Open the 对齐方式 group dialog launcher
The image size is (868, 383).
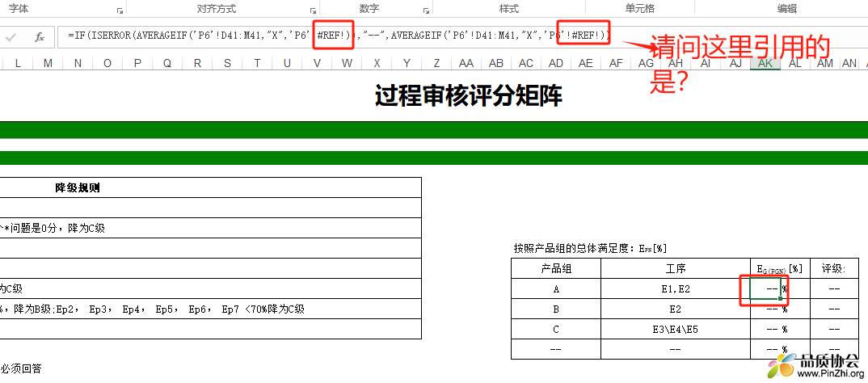314,11
